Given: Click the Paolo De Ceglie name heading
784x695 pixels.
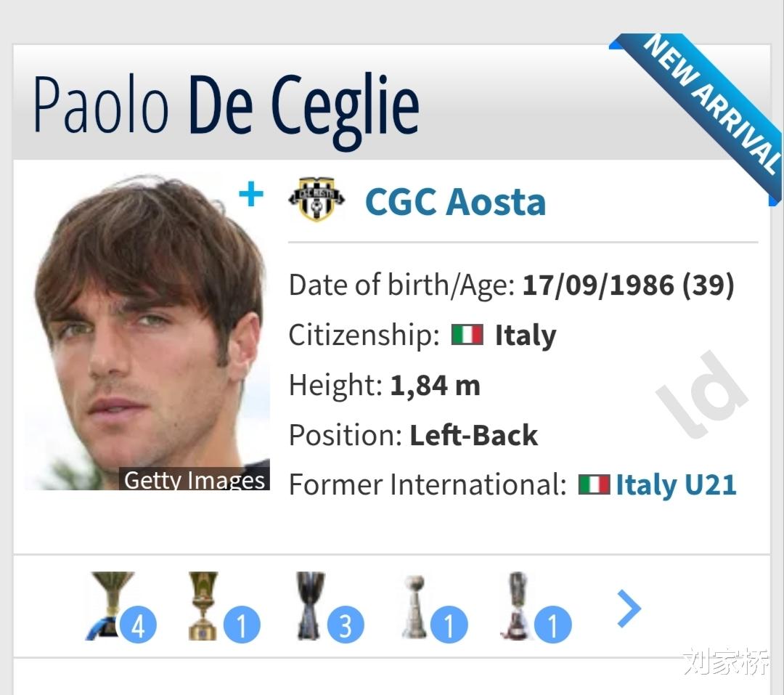Looking at the screenshot, I should click(226, 105).
